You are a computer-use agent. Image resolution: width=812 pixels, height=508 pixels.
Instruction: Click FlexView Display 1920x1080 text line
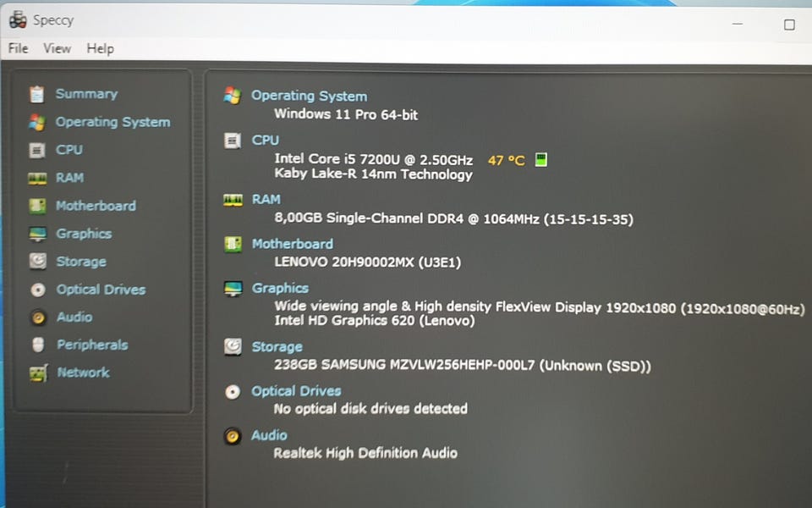coord(540,307)
